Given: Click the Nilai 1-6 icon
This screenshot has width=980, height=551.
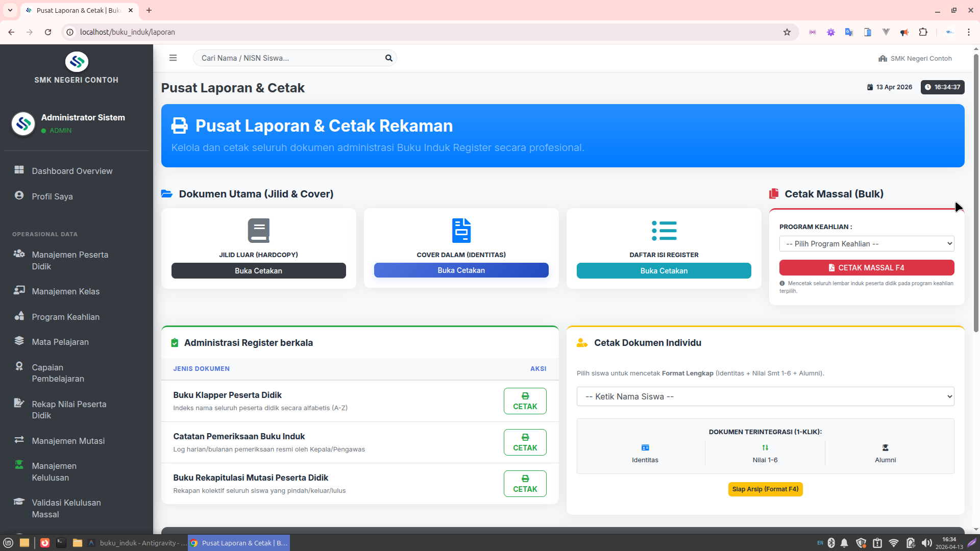Looking at the screenshot, I should click(x=765, y=448).
